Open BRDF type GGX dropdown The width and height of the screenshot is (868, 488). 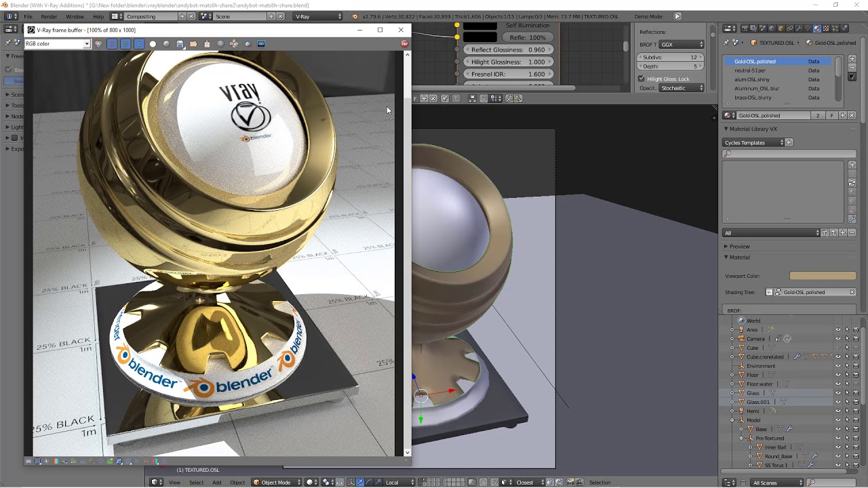[x=682, y=45]
